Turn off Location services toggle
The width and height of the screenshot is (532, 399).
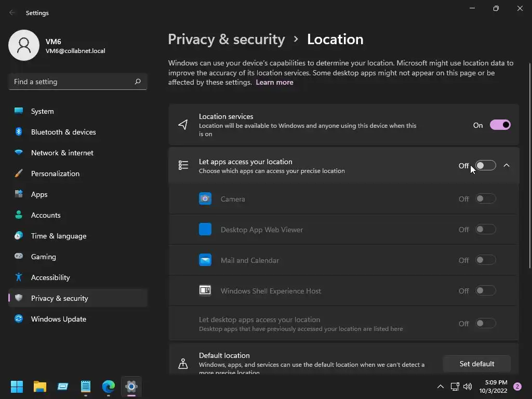(500, 125)
